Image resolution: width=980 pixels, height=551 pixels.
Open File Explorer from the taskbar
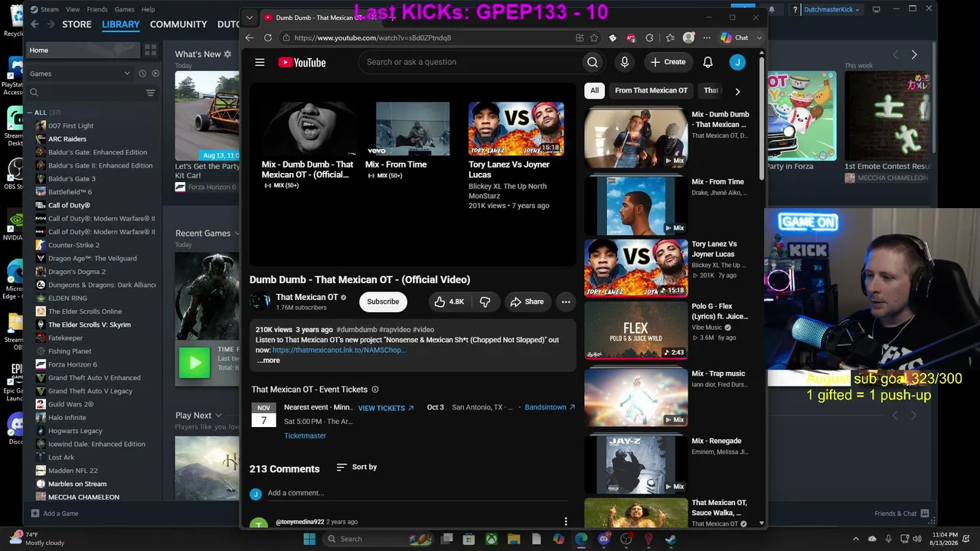point(514,539)
